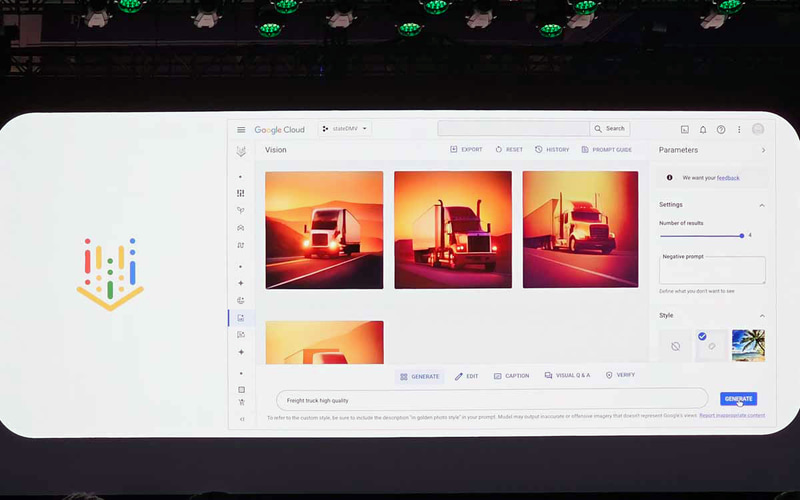This screenshot has height=500, width=800.
Task: Click the Report inappropriate content link
Action: tap(732, 415)
